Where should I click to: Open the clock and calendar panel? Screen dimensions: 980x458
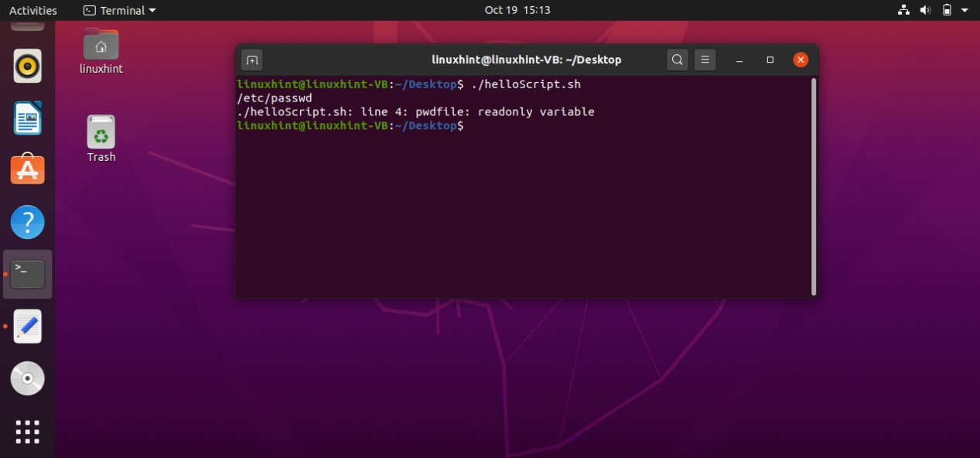click(517, 10)
